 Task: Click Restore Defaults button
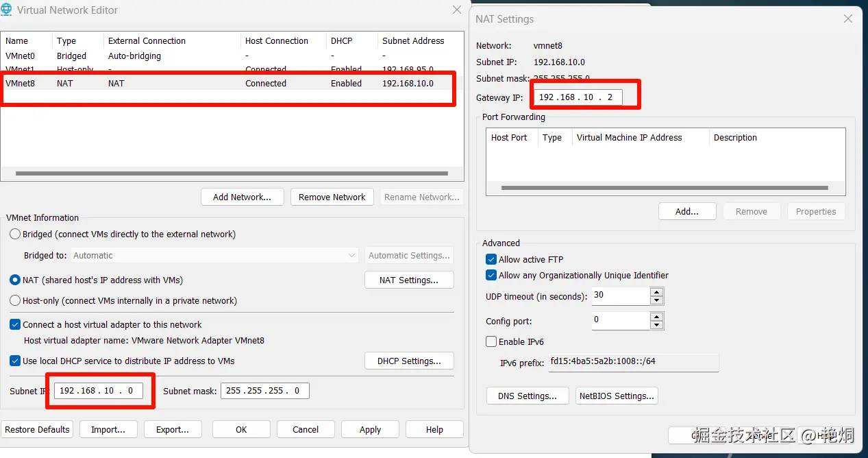pyautogui.click(x=37, y=429)
